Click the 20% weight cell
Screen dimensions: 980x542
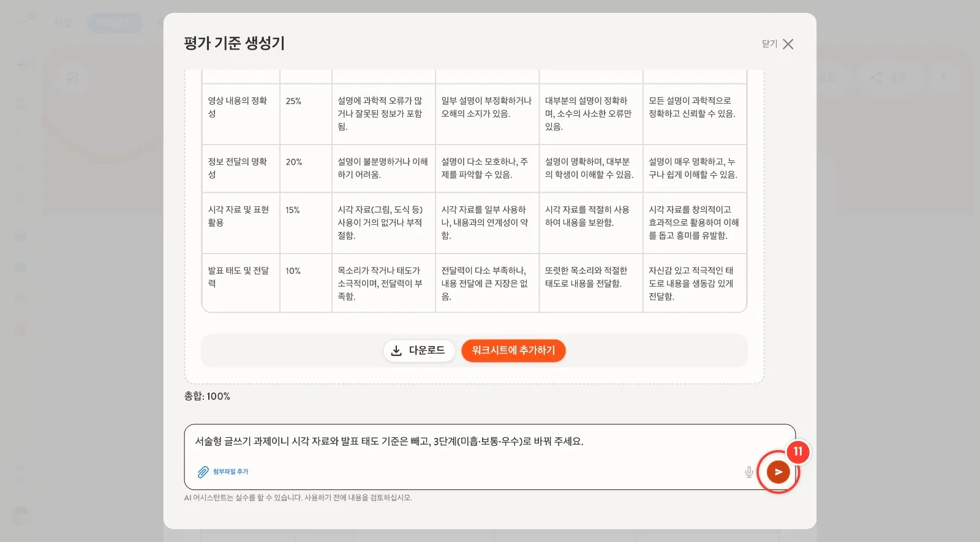pos(306,168)
